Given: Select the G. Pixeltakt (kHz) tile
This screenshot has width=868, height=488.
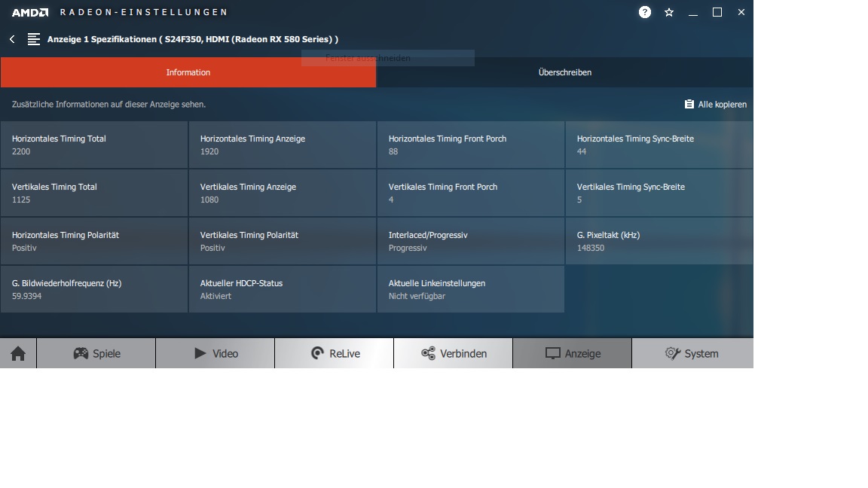Looking at the screenshot, I should [659, 241].
